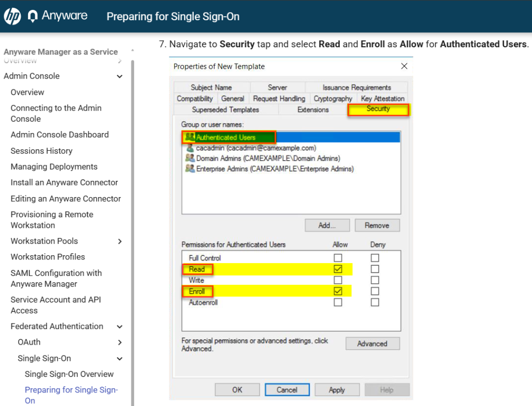Screen dimensions: 532x406
Task: Switch to the Security tab
Action: click(x=378, y=109)
